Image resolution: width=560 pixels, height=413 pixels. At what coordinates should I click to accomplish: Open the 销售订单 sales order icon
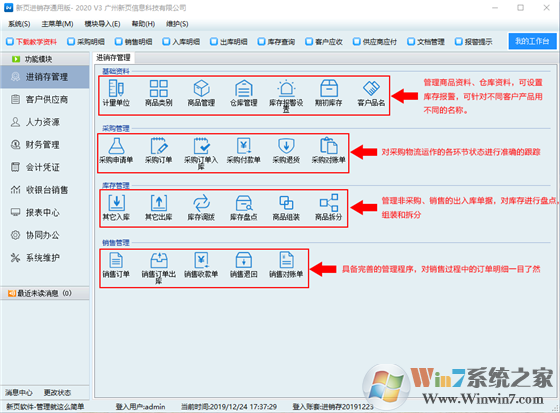click(116, 265)
